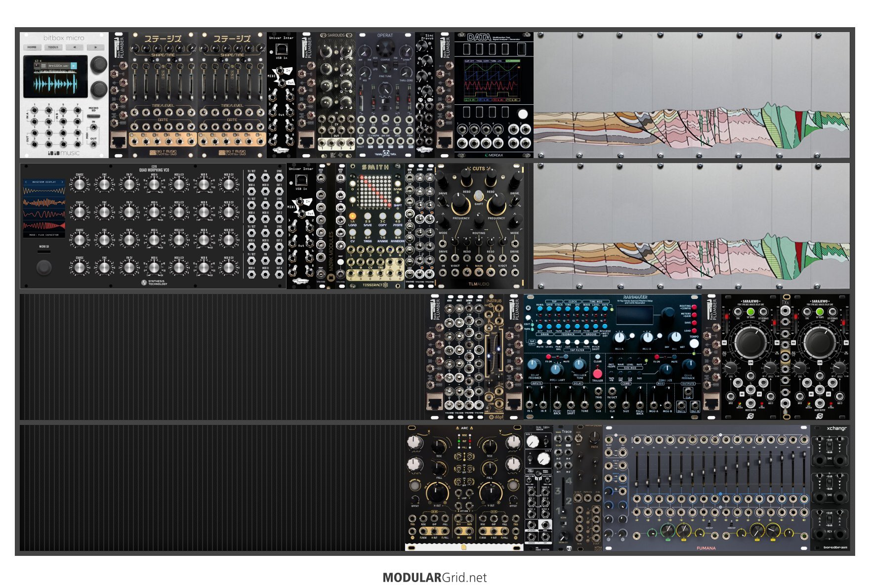Click the MICRO SD slot on bitbox micro
Image resolution: width=870 pixels, height=588 pixels.
click(93, 116)
